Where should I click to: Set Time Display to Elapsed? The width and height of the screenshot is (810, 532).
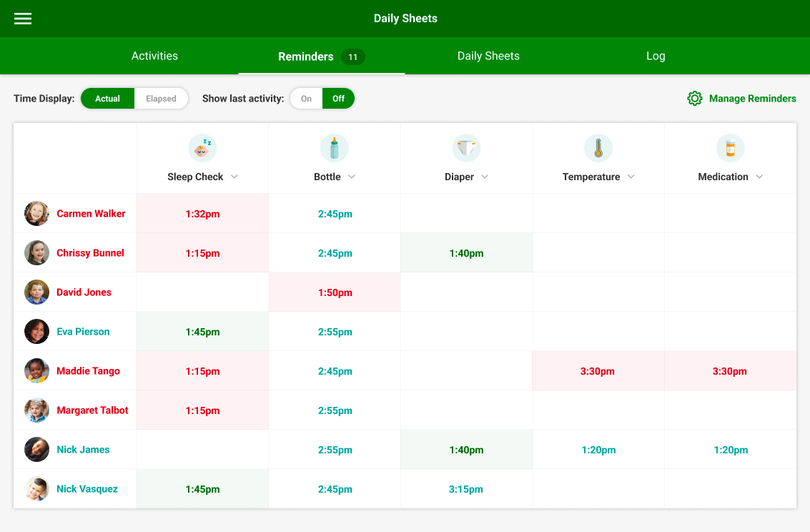(161, 98)
